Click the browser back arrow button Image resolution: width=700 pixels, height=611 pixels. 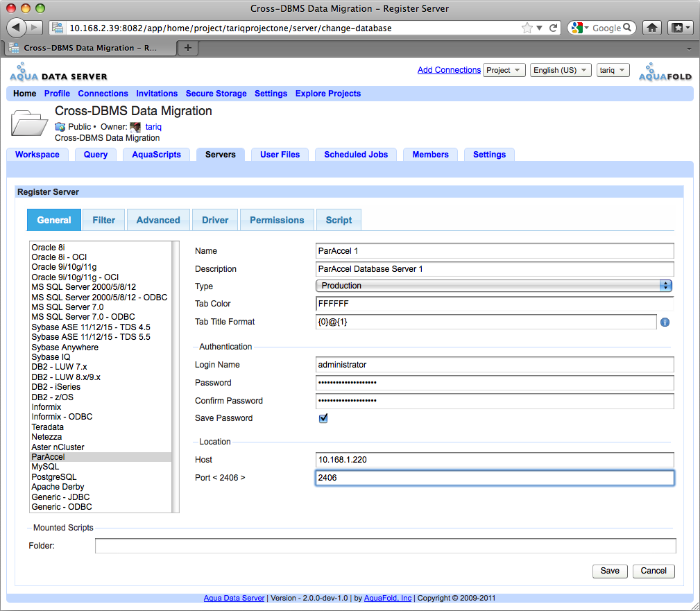click(x=16, y=28)
